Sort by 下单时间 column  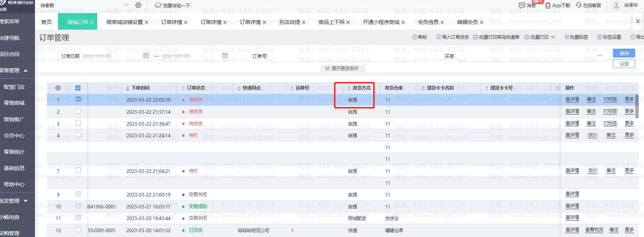128,88
